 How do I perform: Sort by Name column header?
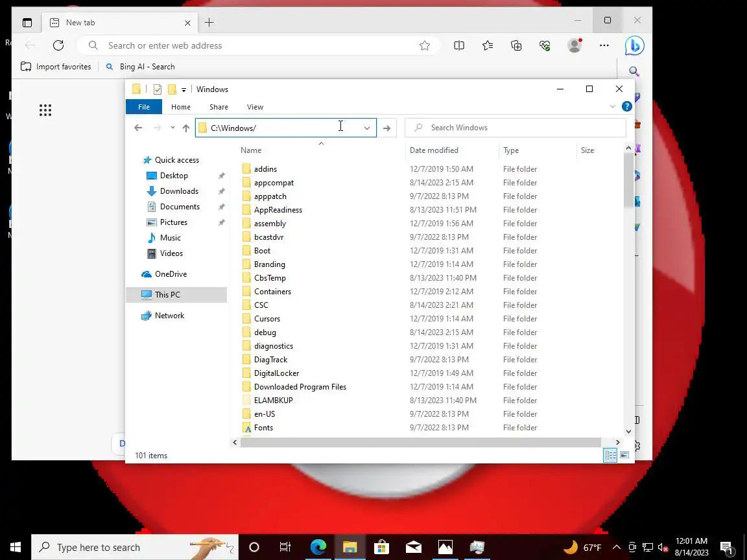point(321,150)
